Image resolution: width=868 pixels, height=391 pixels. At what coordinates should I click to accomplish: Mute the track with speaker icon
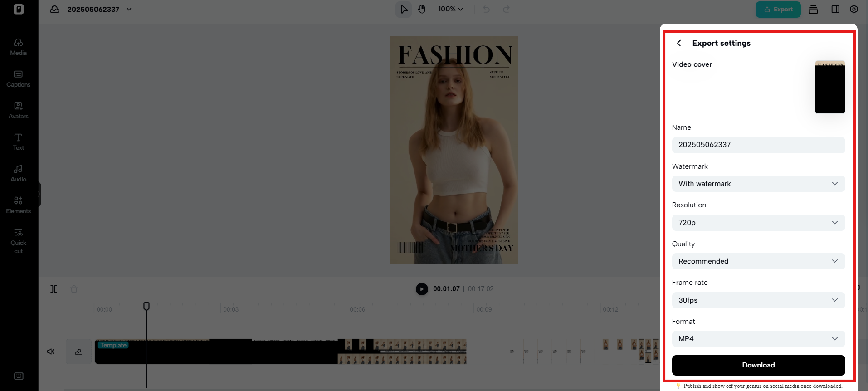[51, 352]
